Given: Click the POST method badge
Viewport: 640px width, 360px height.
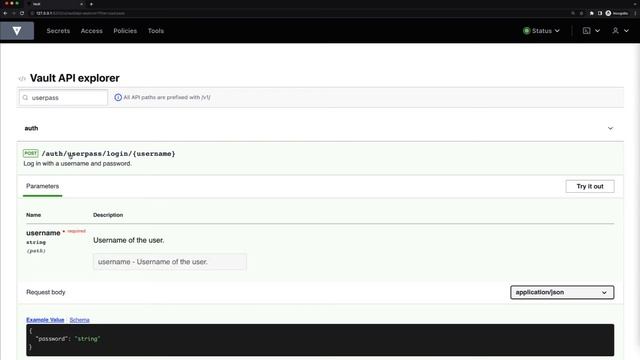Looking at the screenshot, I should [31, 153].
